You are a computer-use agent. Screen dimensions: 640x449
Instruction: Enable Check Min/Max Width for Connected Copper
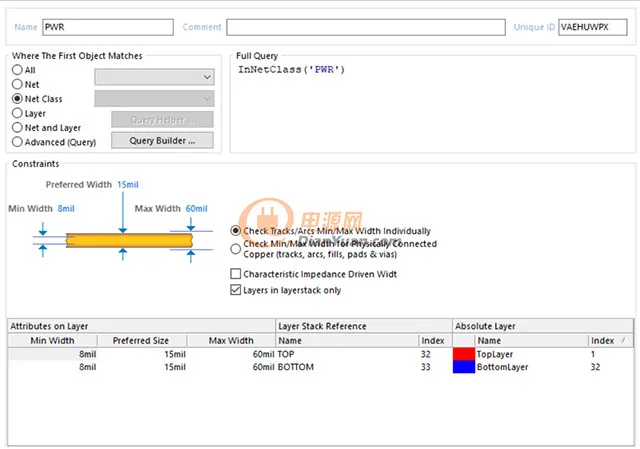[236, 249]
